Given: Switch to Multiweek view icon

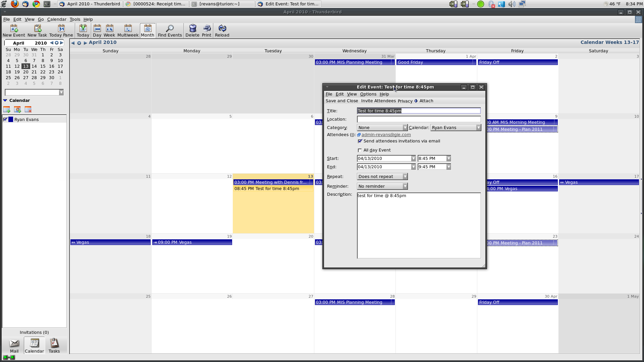Looking at the screenshot, I should click(x=128, y=28).
